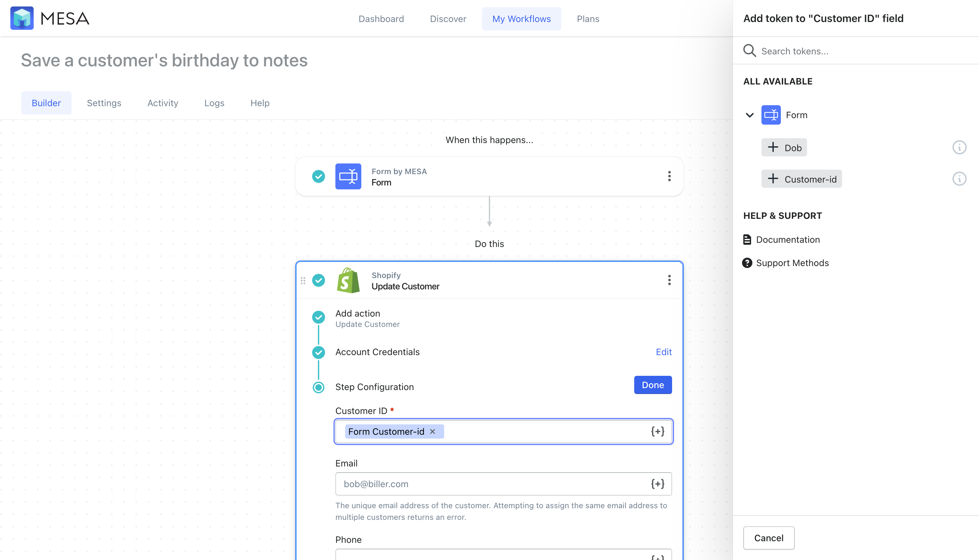Switch to the Logs tab

[x=214, y=103]
